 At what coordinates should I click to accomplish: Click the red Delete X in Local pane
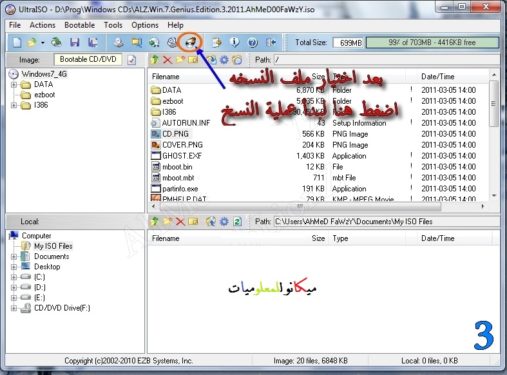(180, 222)
